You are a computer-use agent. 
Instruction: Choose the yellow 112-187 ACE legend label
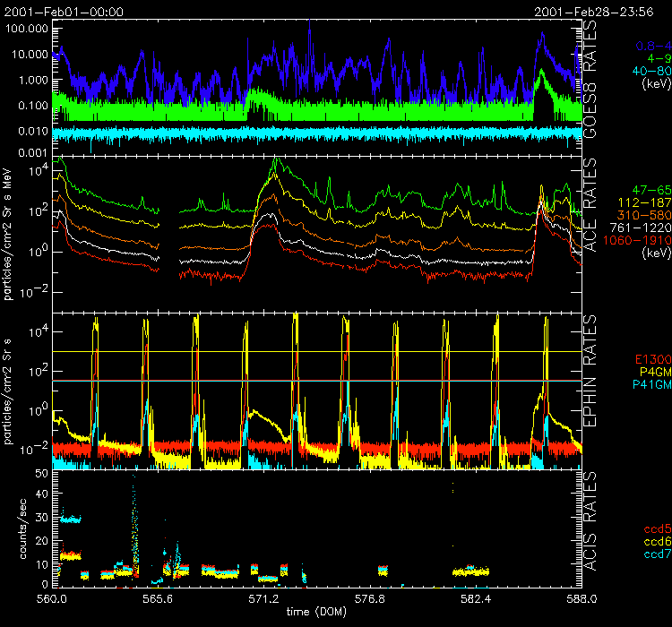tap(645, 203)
